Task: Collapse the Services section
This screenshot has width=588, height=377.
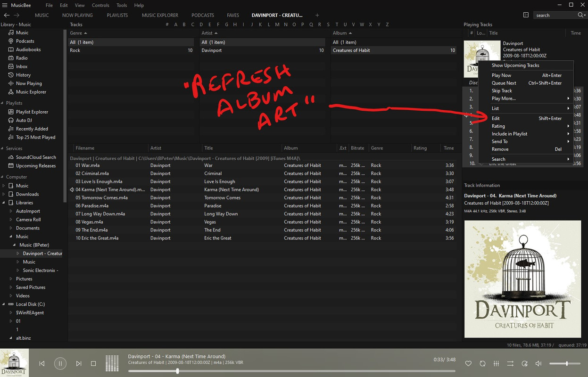Action: (2, 148)
